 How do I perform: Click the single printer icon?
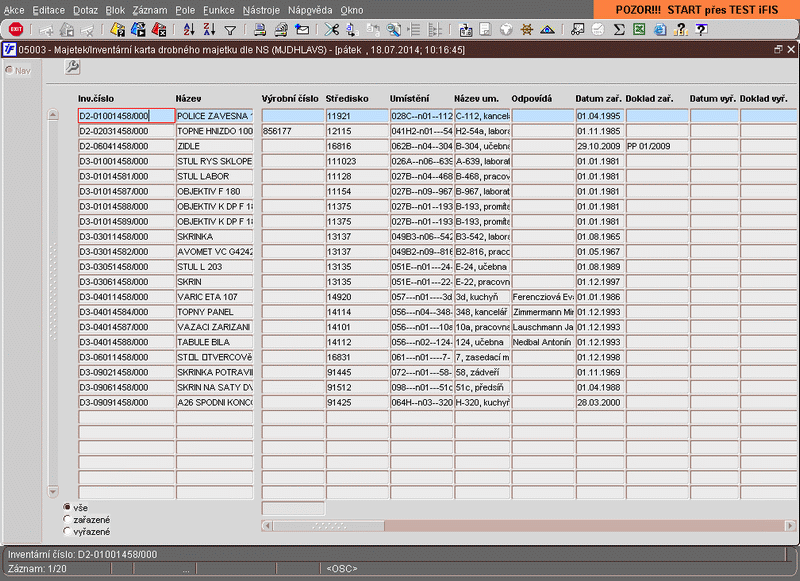[260, 30]
